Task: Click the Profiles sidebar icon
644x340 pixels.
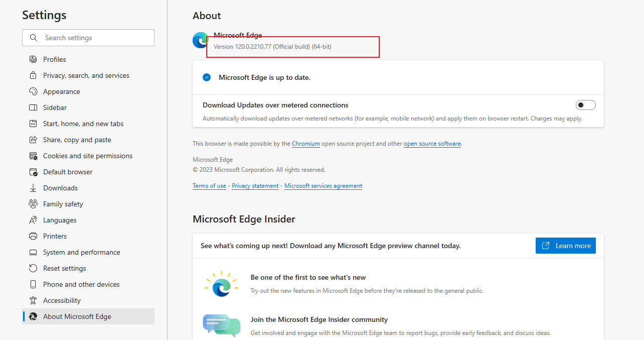Action: [33, 59]
